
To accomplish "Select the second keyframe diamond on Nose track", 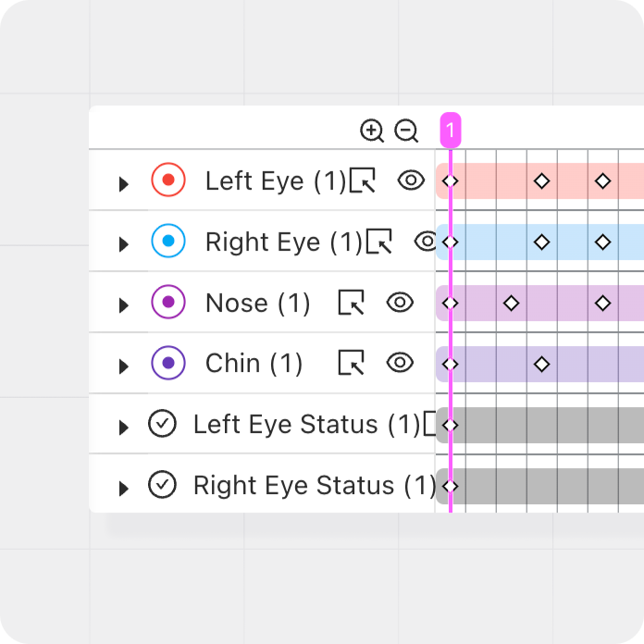I will (511, 303).
